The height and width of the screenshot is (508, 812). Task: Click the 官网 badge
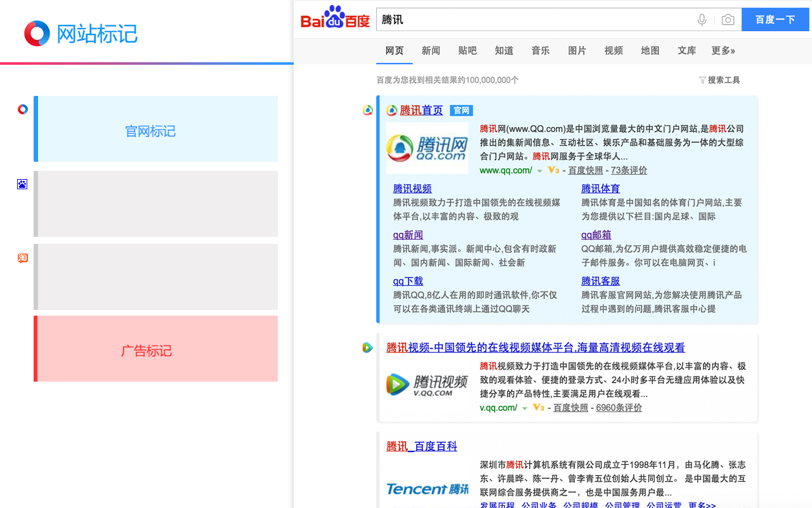click(x=461, y=110)
